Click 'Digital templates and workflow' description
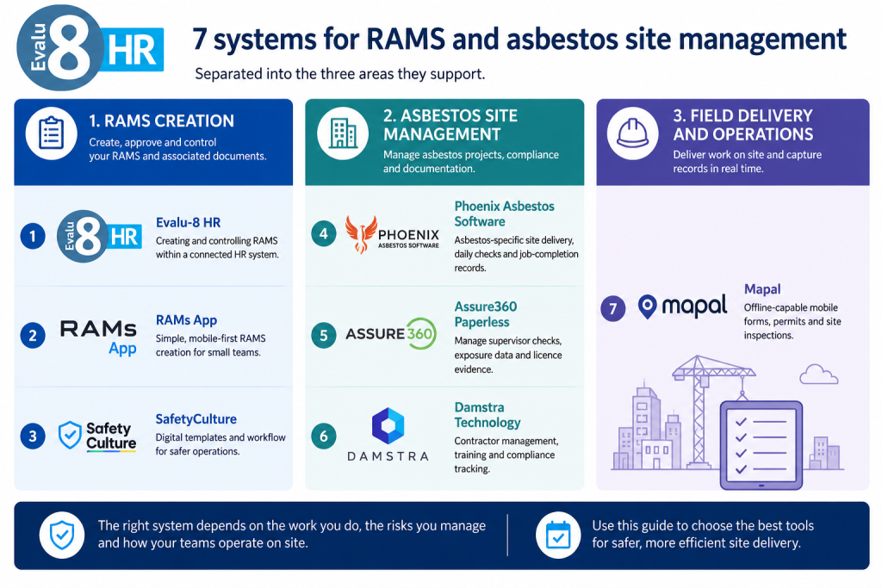Image resolution: width=882 pixels, height=588 pixels. (x=220, y=444)
